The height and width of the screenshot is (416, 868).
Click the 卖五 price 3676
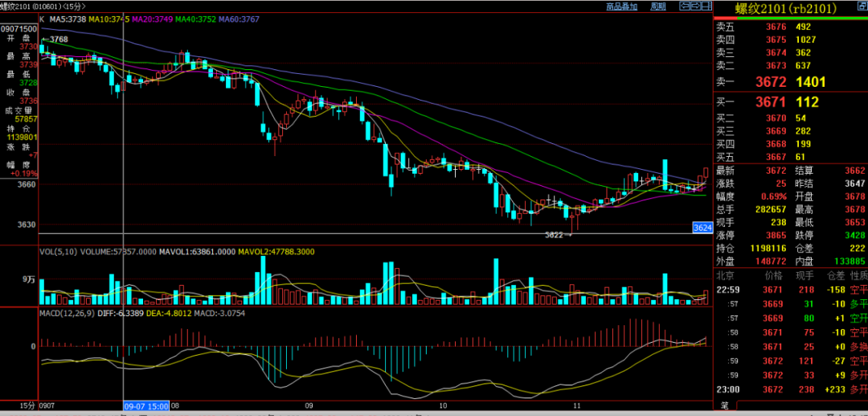pyautogui.click(x=776, y=27)
